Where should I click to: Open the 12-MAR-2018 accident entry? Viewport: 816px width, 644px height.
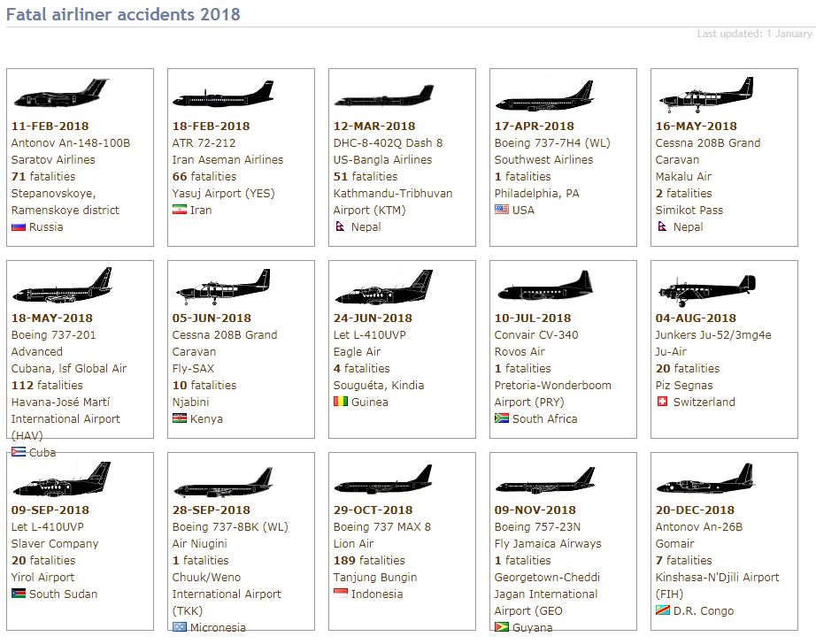coord(374,126)
